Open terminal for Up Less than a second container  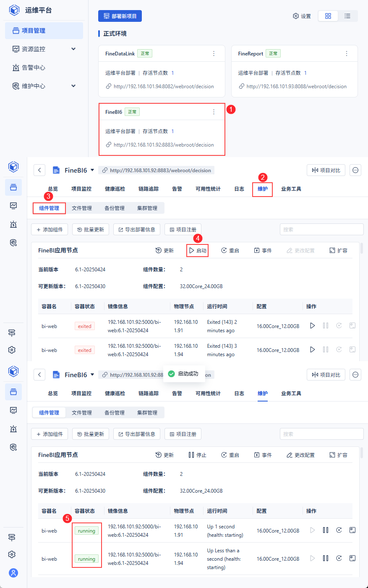pyautogui.click(x=352, y=559)
